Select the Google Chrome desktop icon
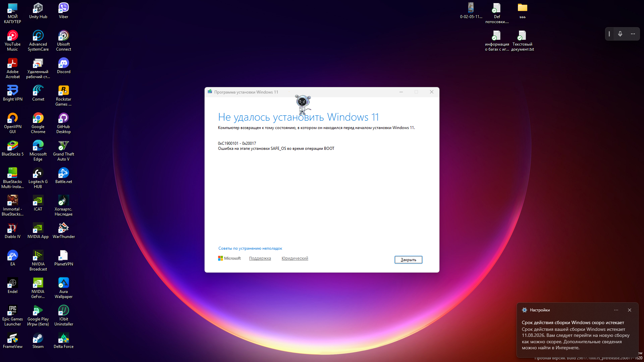The width and height of the screenshot is (644, 362). click(38, 123)
